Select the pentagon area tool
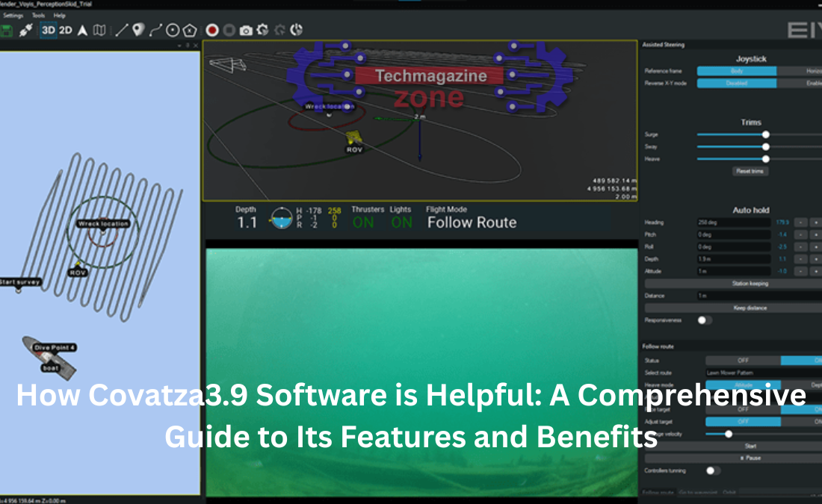The height and width of the screenshot is (504, 822). [190, 31]
